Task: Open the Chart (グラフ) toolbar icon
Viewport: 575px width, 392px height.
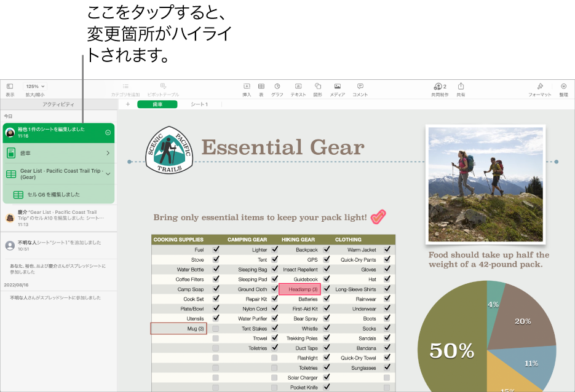Action: point(277,87)
